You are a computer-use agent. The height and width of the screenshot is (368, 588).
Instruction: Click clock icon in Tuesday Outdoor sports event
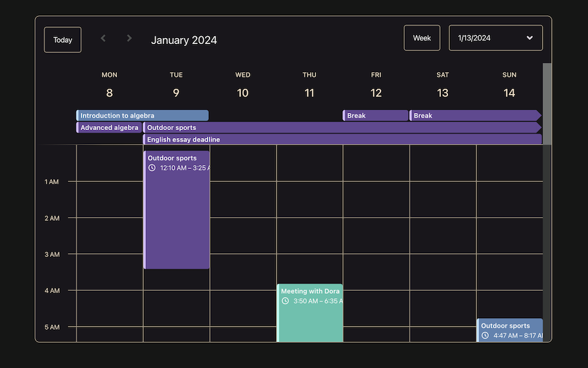(x=152, y=168)
